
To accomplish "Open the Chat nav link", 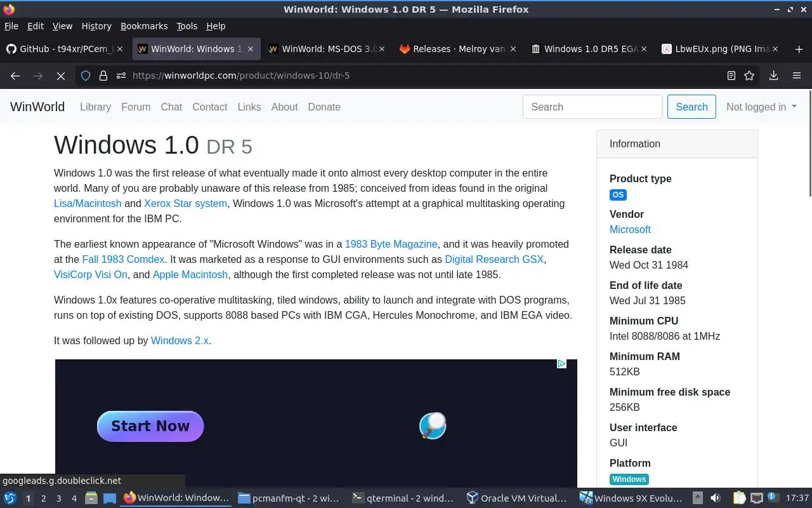I will coord(171,107).
